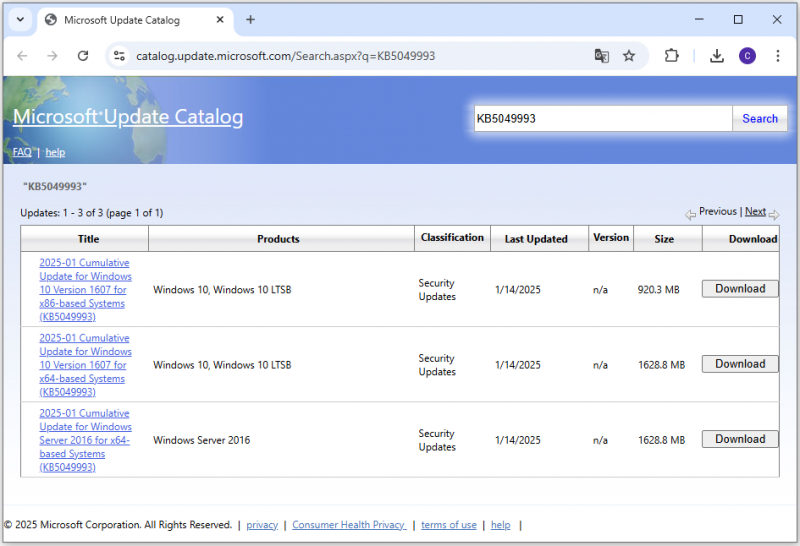Open a new tab with plus button
Screen dimensions: 800x546
[250, 19]
